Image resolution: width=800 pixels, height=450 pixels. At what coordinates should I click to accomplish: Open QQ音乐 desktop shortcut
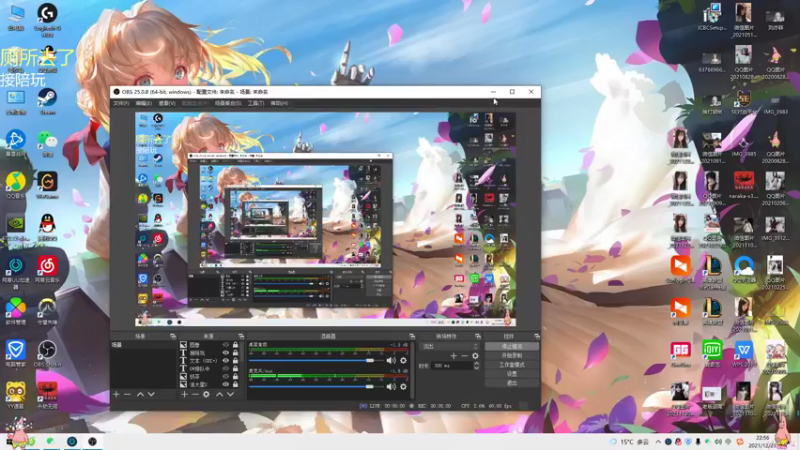16,185
